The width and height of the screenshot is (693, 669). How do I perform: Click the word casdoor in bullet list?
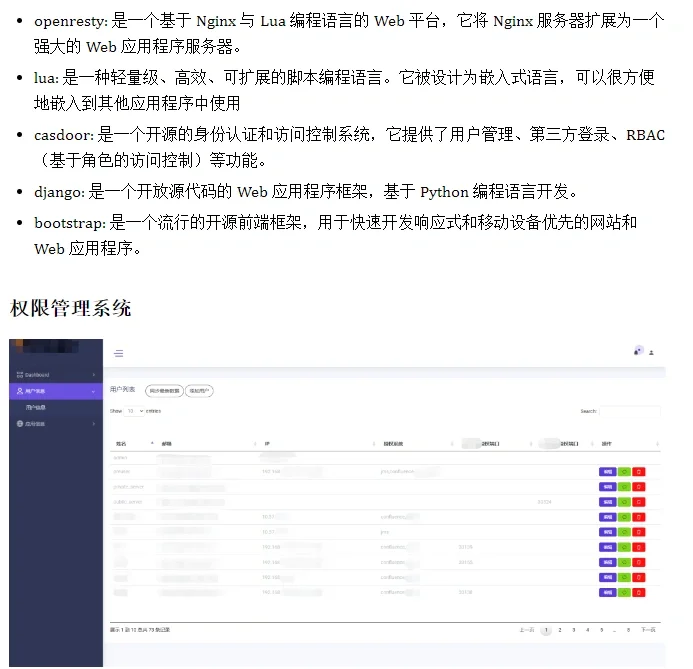coord(62,135)
